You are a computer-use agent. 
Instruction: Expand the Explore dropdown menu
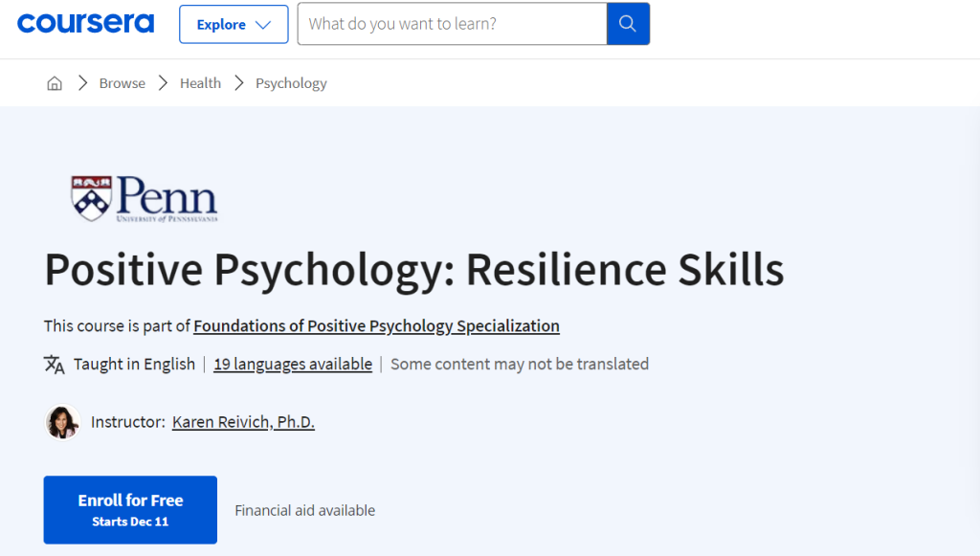(x=234, y=24)
